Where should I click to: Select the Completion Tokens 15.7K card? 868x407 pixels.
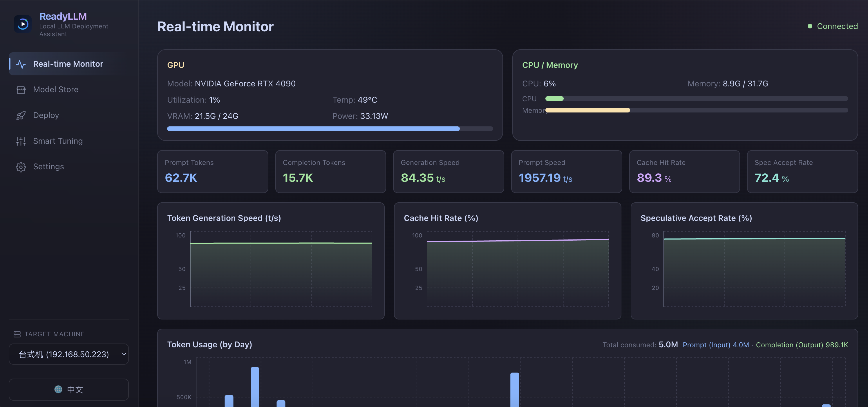(330, 172)
